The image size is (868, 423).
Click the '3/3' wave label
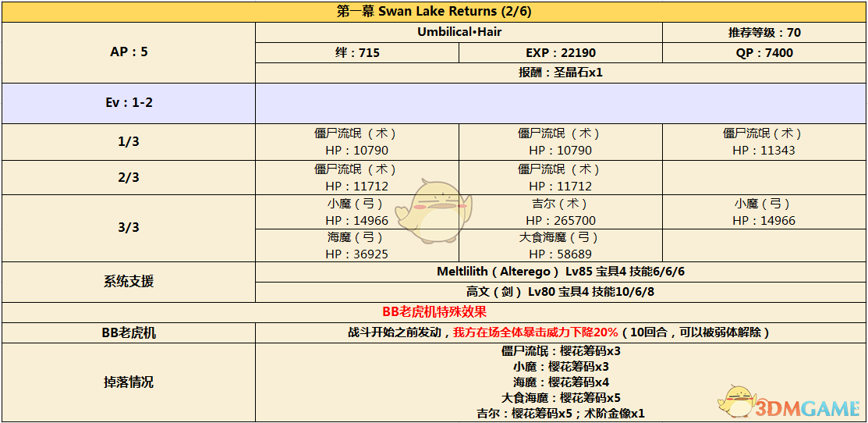point(129,228)
